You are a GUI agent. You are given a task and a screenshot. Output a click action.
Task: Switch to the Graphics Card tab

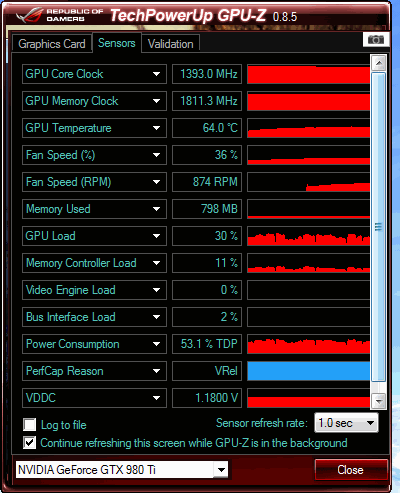pos(52,44)
